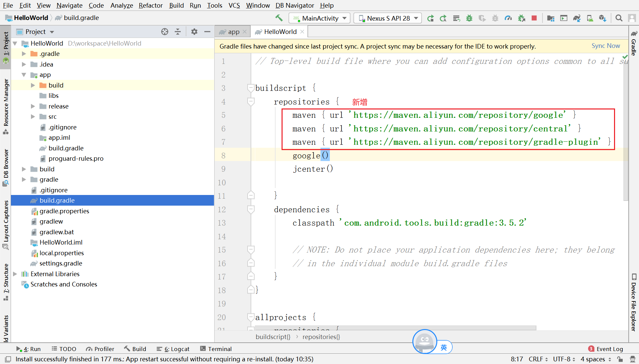Toggle the Device File Explorer panel
The image size is (639, 364).
(634, 303)
